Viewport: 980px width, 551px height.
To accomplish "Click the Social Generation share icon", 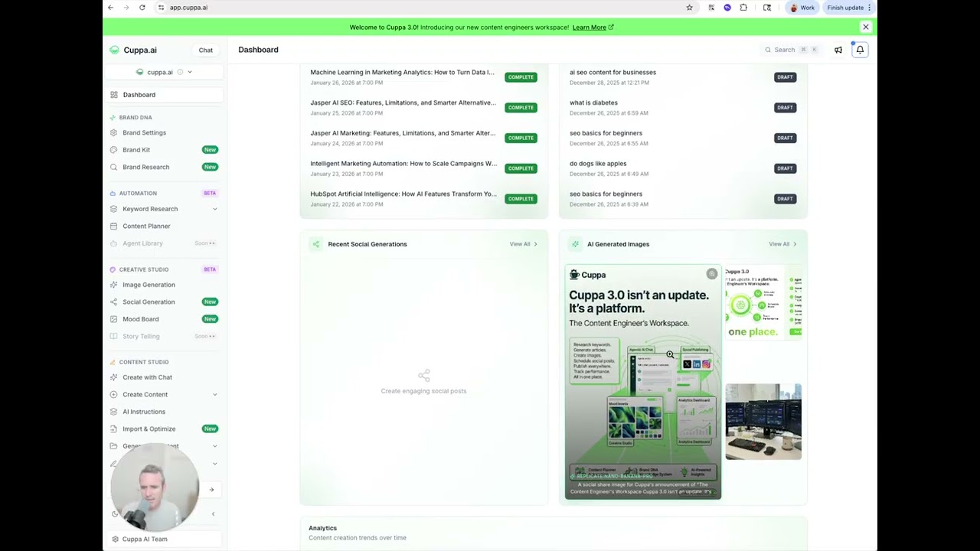I will tap(114, 302).
